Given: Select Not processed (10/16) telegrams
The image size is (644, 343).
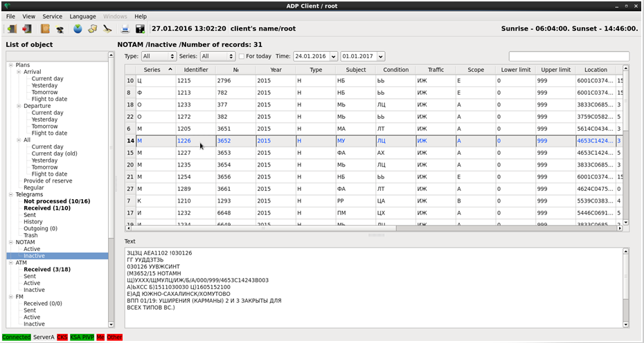Looking at the screenshot, I should tap(56, 201).
